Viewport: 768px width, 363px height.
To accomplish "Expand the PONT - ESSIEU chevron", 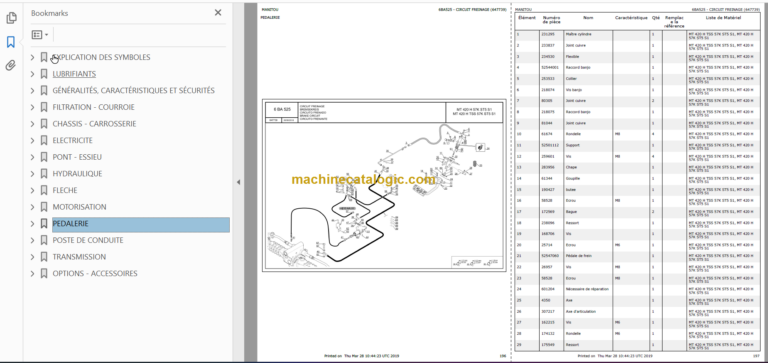I will (32, 157).
